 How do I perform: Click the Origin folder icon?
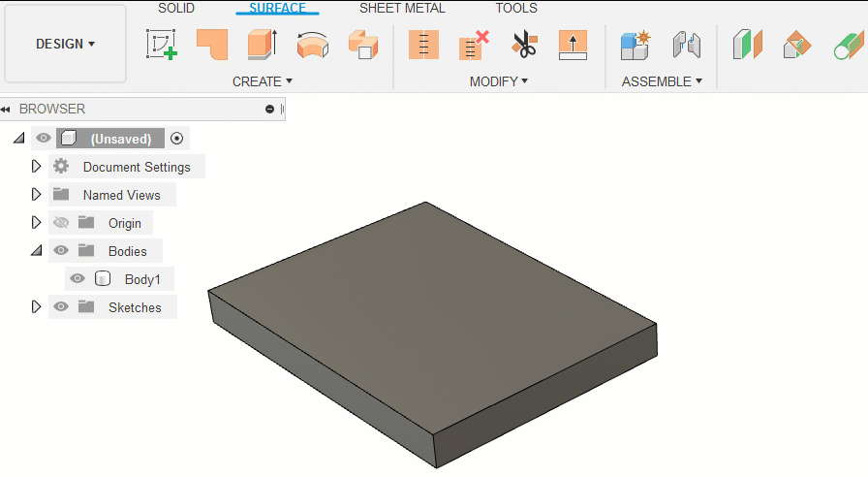point(86,223)
